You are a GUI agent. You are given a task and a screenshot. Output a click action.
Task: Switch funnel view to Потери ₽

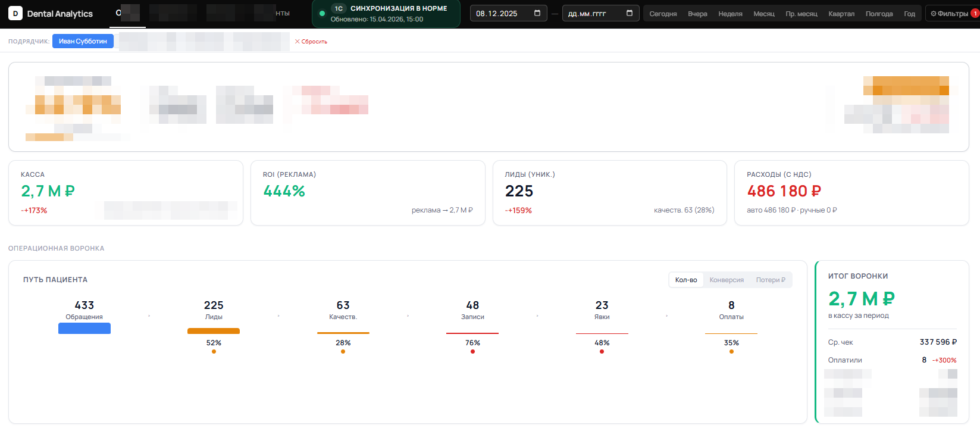click(771, 280)
